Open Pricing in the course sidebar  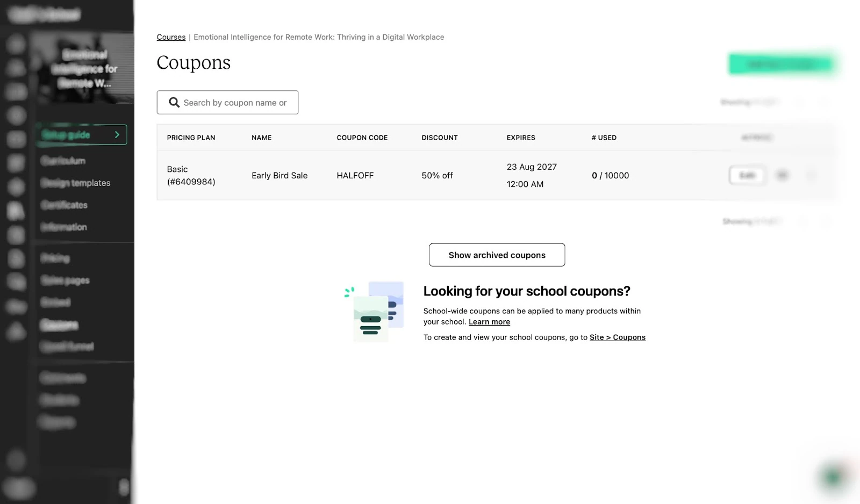click(x=55, y=258)
